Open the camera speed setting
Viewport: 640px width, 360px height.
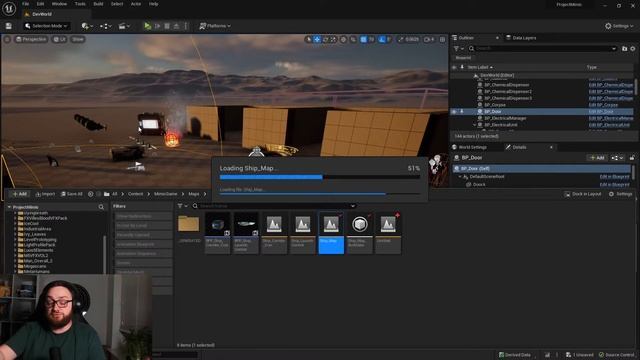pyautogui.click(x=429, y=39)
